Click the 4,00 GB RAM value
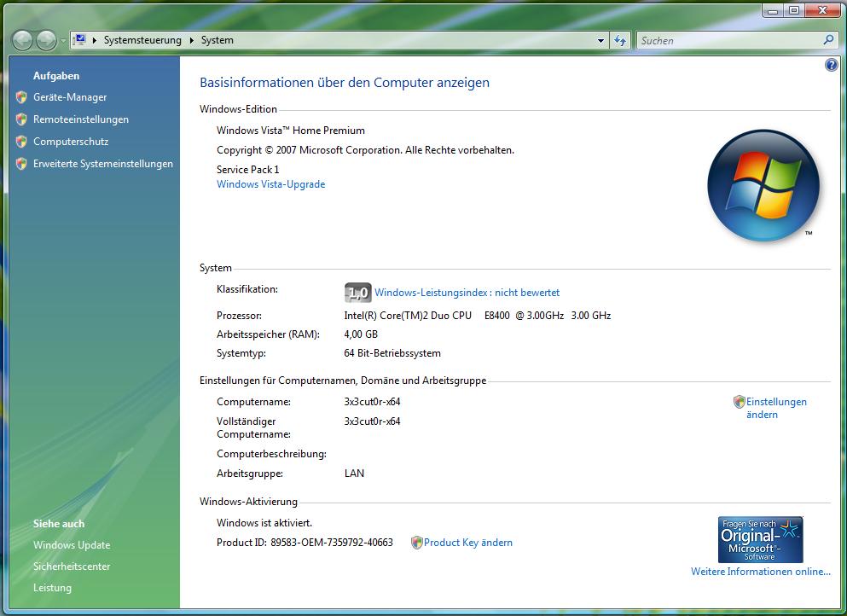This screenshot has width=847, height=616. coord(361,334)
